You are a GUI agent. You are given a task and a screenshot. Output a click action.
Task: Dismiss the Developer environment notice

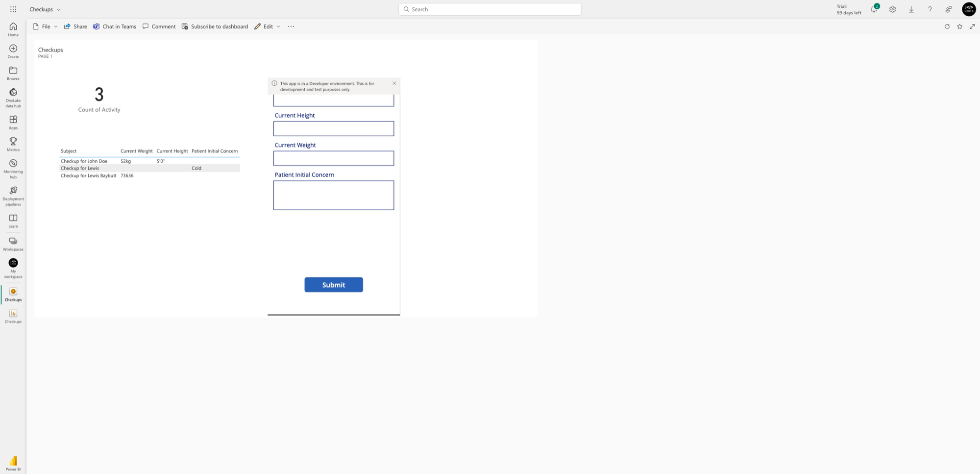[394, 83]
